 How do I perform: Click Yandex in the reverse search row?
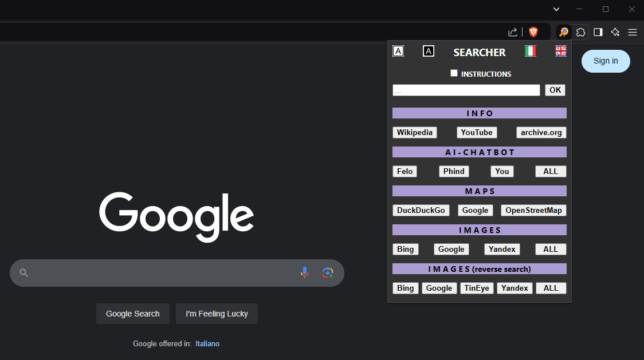coord(514,288)
